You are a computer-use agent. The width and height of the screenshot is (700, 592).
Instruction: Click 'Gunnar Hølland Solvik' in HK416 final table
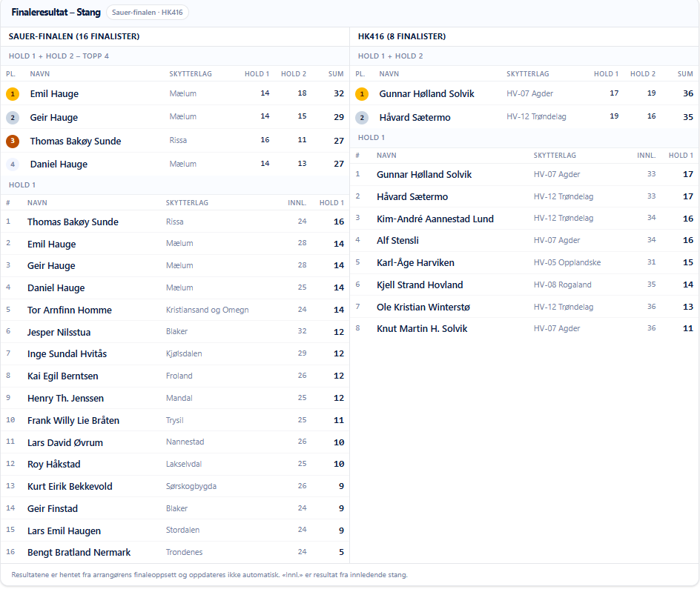pos(427,93)
